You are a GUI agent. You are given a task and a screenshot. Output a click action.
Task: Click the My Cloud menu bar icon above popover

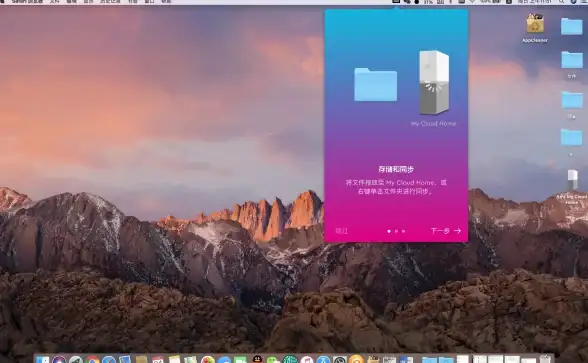396,2
